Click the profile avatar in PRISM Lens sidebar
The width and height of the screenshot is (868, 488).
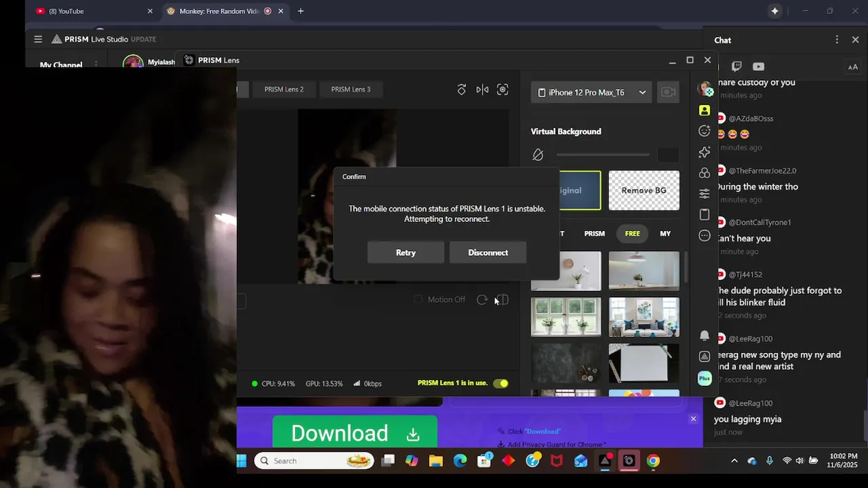pyautogui.click(x=705, y=89)
